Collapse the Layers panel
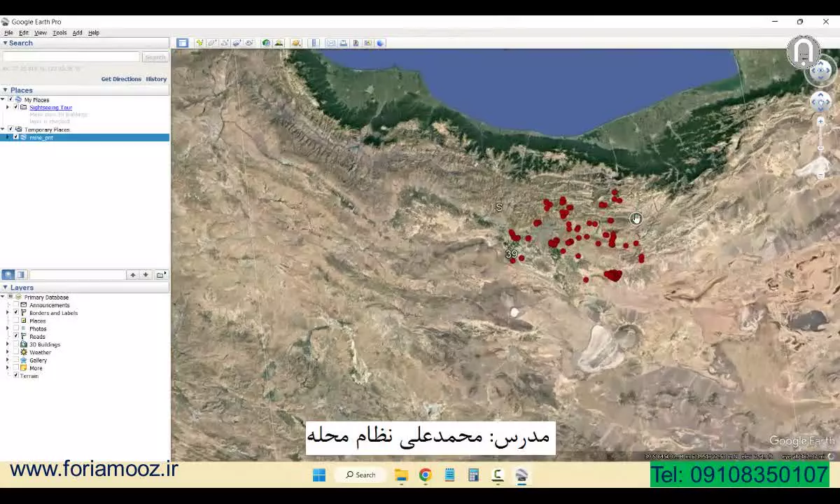 tap(6, 287)
